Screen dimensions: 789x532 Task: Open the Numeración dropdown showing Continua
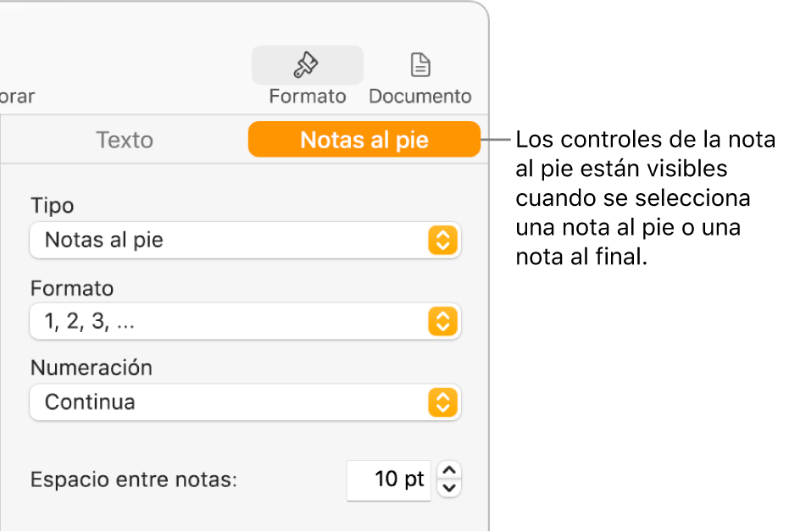click(246, 402)
